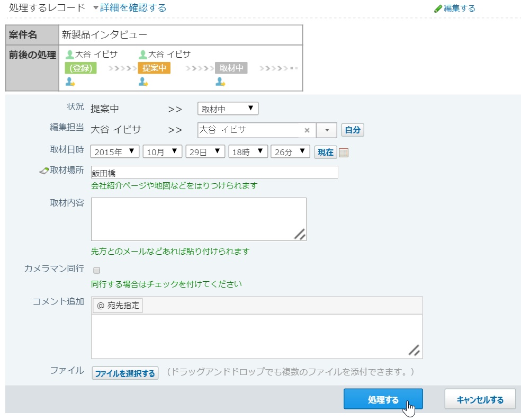
Task: Click the assignee icon under the 取材中 status
Action: click(x=220, y=82)
